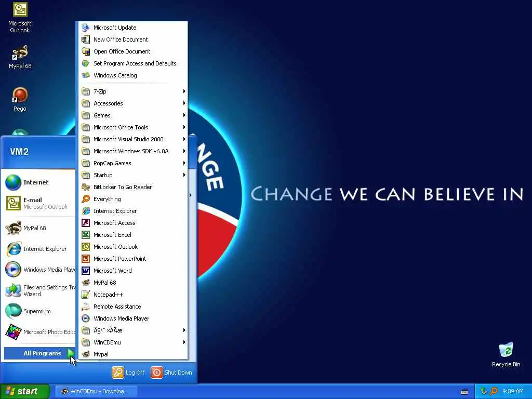The width and height of the screenshot is (532, 399).
Task: Click the 7-Zip folder icon
Action: point(86,91)
